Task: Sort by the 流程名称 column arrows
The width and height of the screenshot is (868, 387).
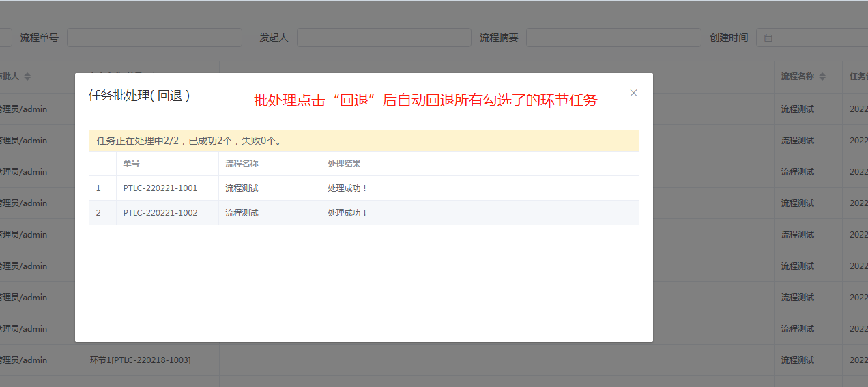Action: pyautogui.click(x=823, y=76)
